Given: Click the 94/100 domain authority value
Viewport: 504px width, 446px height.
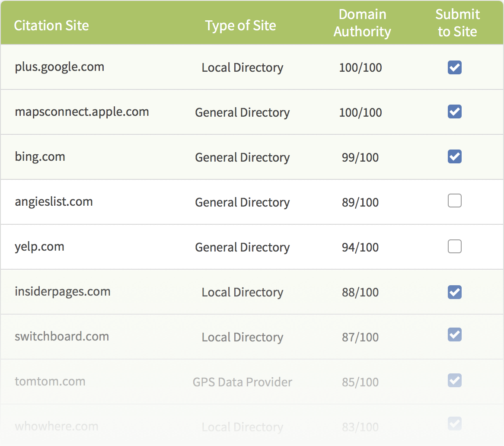Looking at the screenshot, I should coord(360,248).
